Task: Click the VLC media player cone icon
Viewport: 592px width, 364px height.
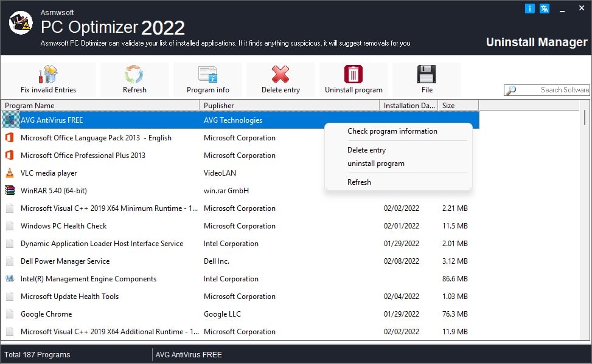Action: click(10, 173)
